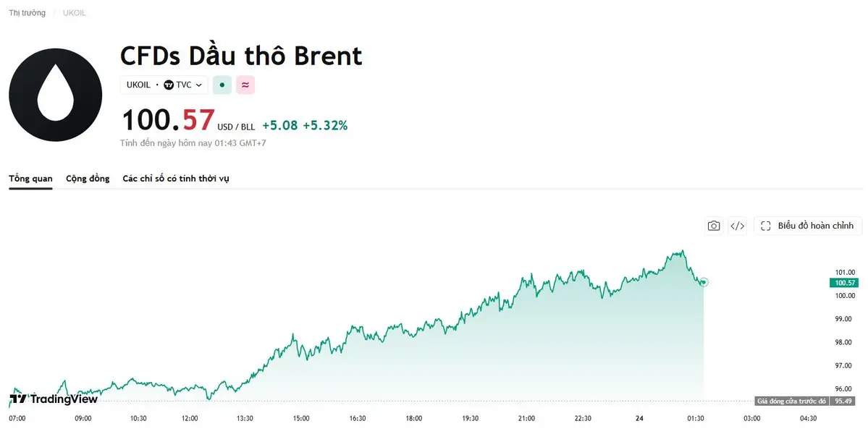Click the UKOIL breadcrumb item
The image size is (868, 434).
tap(74, 13)
